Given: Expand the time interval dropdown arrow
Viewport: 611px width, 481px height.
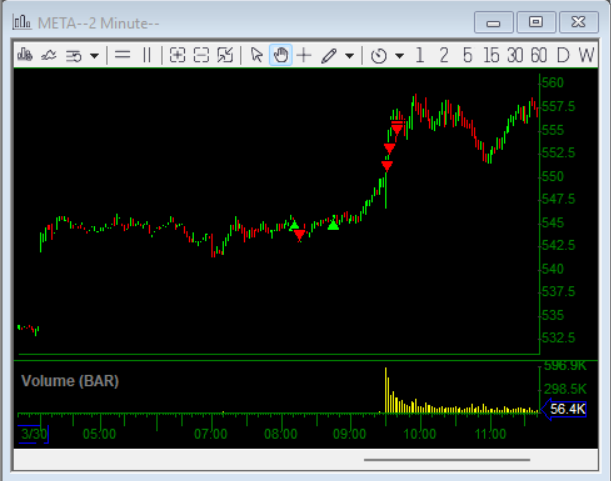Looking at the screenshot, I should (399, 56).
